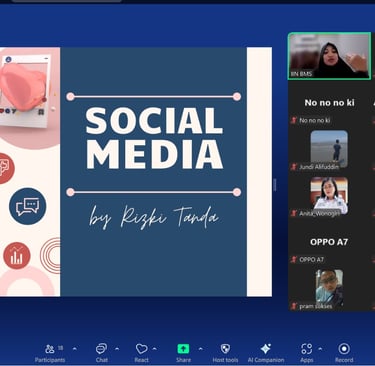Expand the Apps options arrow

pyautogui.click(x=320, y=349)
